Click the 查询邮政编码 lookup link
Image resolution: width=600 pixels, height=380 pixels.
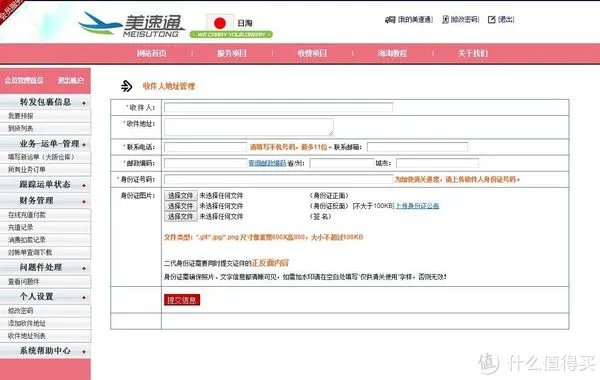click(267, 163)
